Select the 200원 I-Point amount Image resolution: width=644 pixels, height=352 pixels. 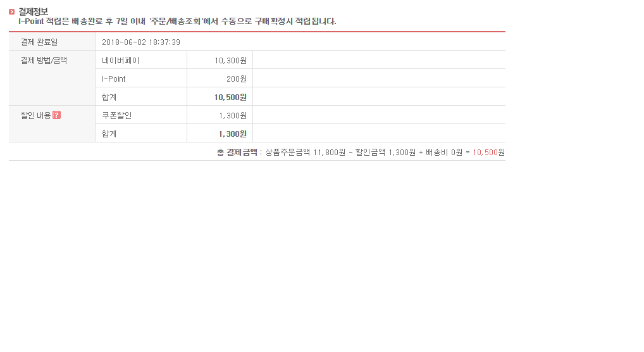pyautogui.click(x=236, y=79)
